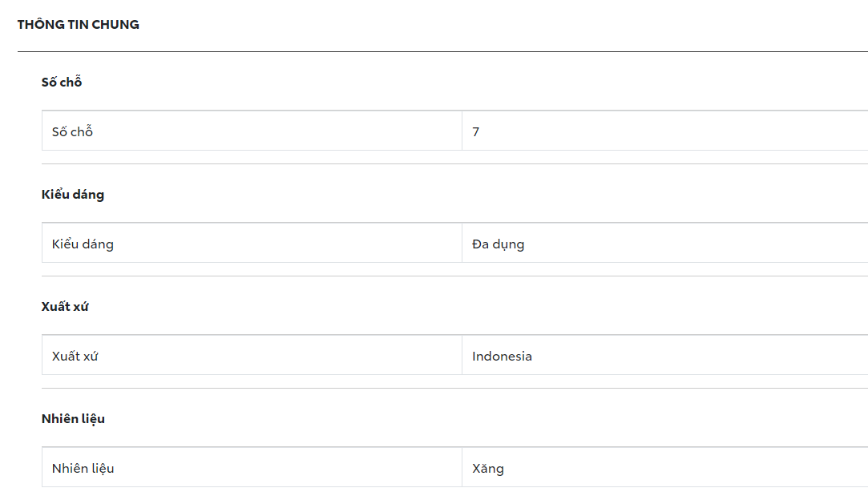
Task: Click the bold Xuất xứ subheading
Action: coord(65,307)
